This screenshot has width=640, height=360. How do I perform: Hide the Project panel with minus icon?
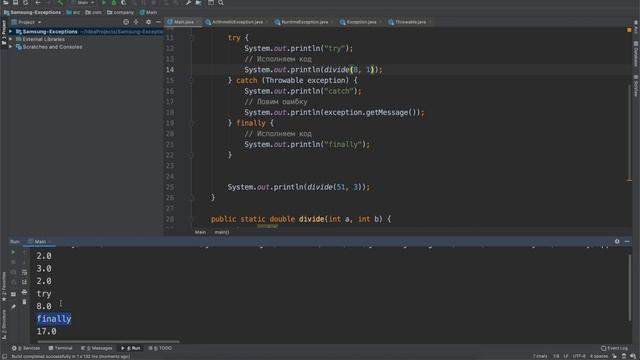click(x=158, y=22)
